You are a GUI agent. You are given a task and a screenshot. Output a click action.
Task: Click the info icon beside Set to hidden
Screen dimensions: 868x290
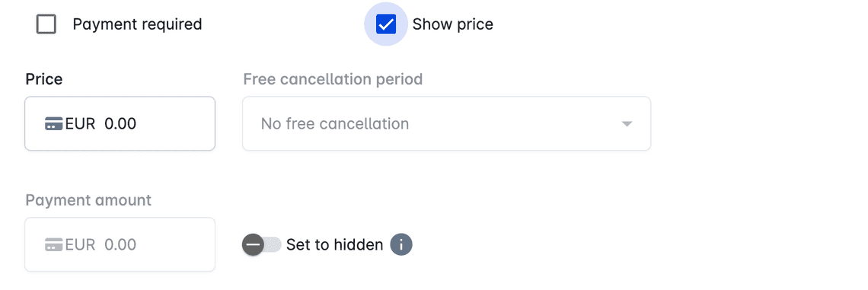pos(401,244)
